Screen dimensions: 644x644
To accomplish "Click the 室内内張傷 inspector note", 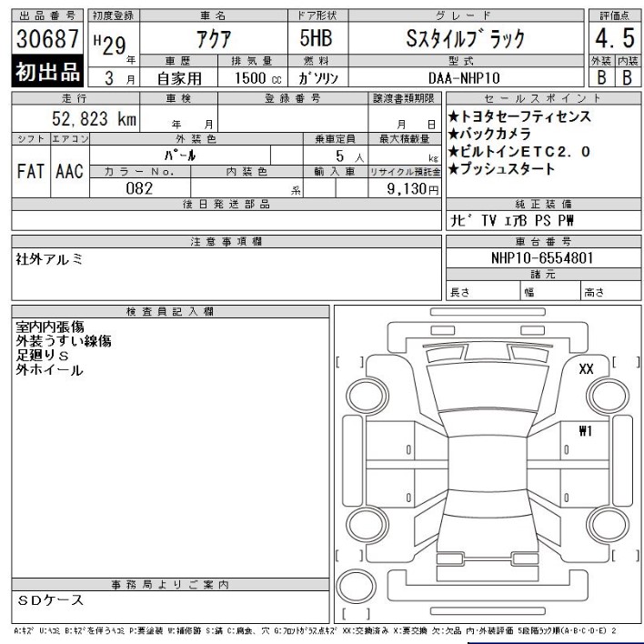I will [x=50, y=326].
